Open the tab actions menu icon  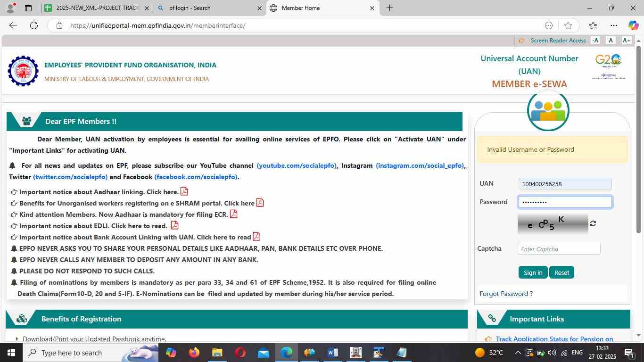pyautogui.click(x=28, y=8)
